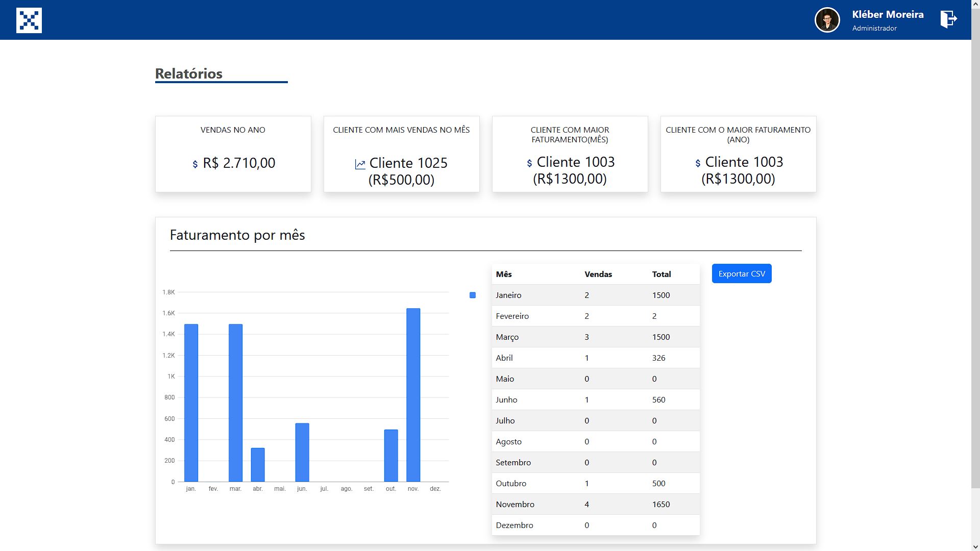Open Kléber Moreira's profile avatar
This screenshot has height=551, width=980.
click(827, 20)
